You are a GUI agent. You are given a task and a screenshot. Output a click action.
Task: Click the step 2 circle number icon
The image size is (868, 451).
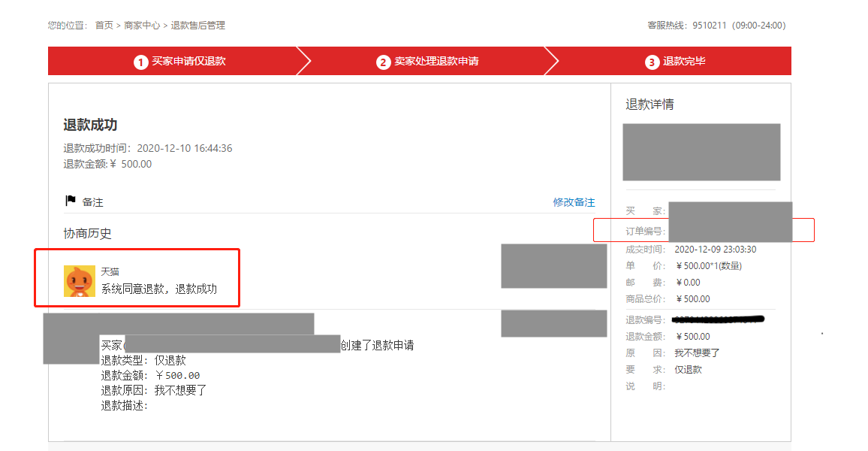pyautogui.click(x=383, y=62)
